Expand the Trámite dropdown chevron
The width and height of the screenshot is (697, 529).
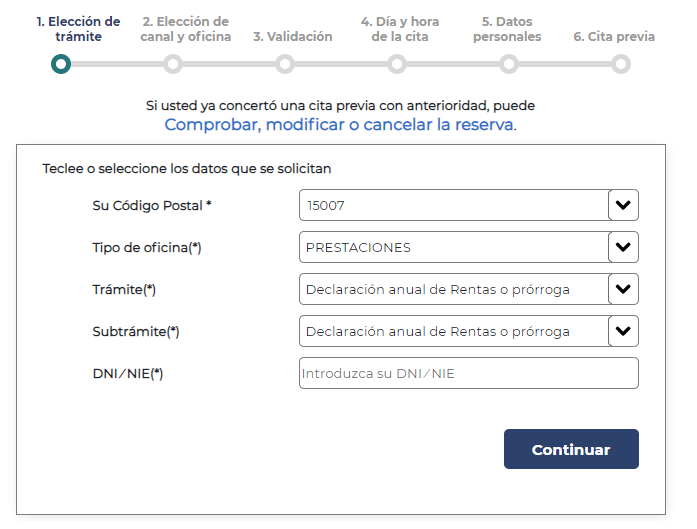pyautogui.click(x=623, y=289)
